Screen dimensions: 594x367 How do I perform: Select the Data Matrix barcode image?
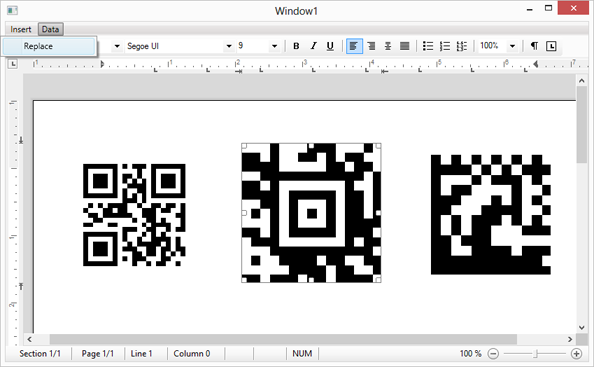(491, 214)
